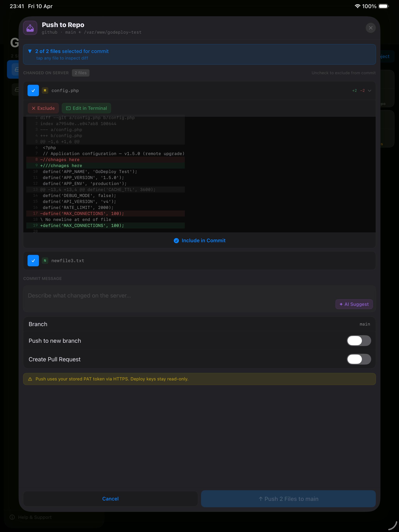The width and height of the screenshot is (399, 532).
Task: Click 'Uncheck to exclude from commit' hint
Action: (x=344, y=73)
